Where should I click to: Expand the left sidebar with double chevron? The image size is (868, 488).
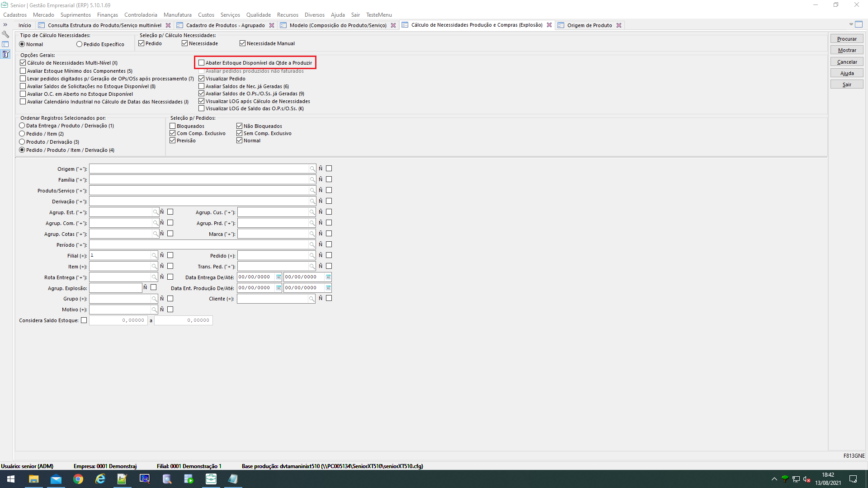pos(5,25)
